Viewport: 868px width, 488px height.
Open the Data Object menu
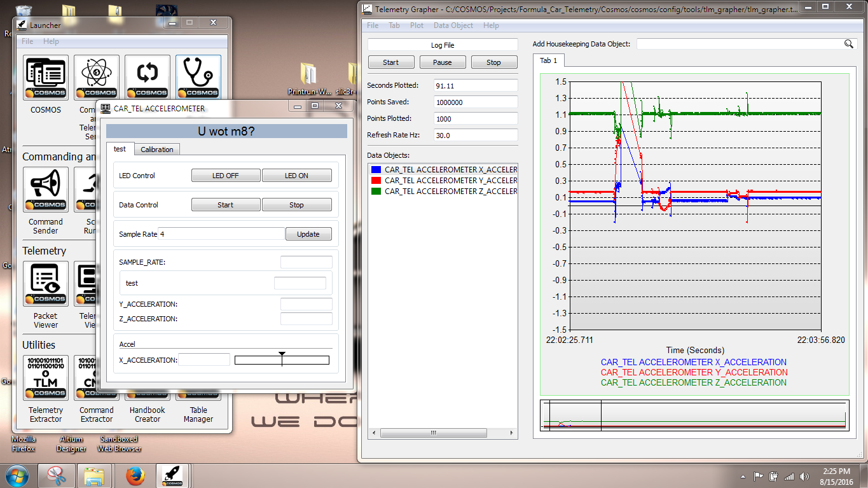point(453,25)
